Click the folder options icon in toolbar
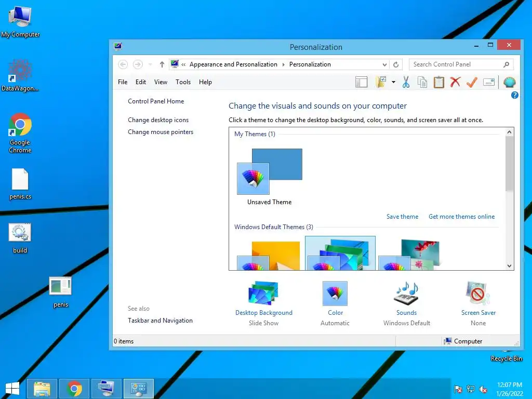This screenshot has width=532, height=399. (x=381, y=82)
